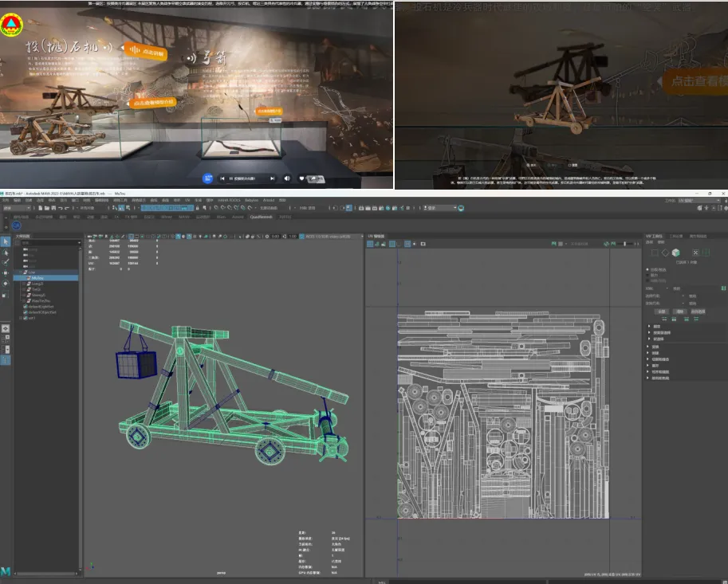The width and height of the screenshot is (728, 584).
Task: Click the volume icon on exhibit player bar
Action: tap(287, 178)
